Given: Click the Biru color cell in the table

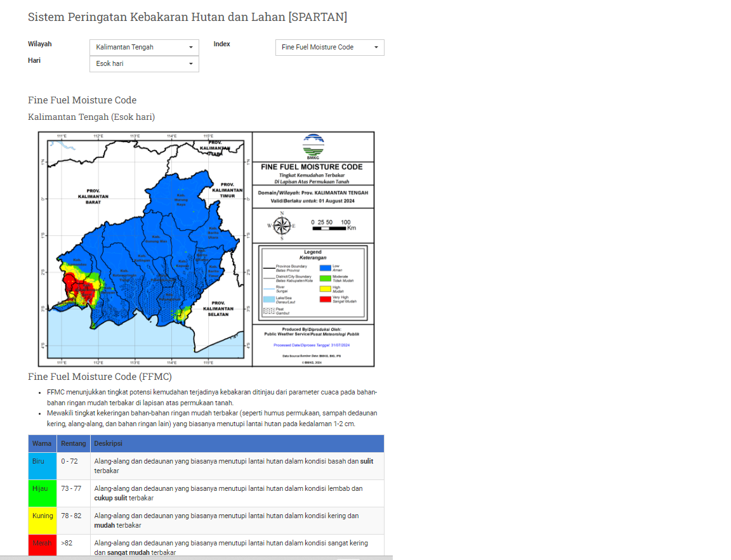Looking at the screenshot, I should coord(43,466).
